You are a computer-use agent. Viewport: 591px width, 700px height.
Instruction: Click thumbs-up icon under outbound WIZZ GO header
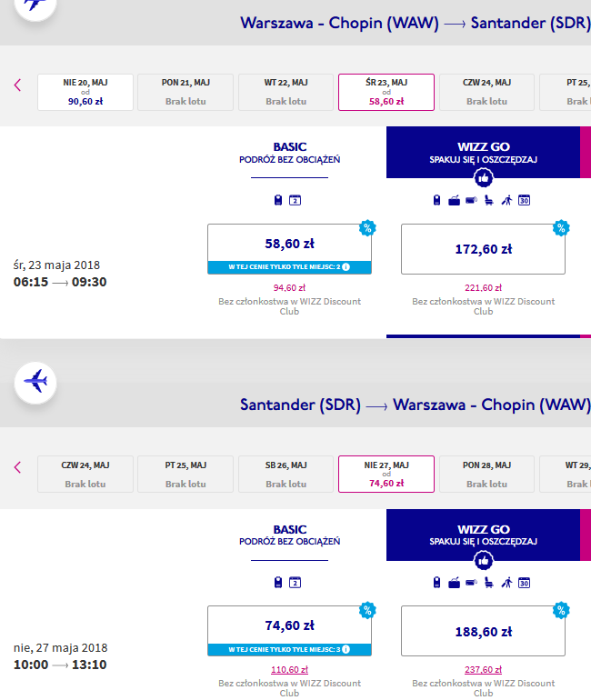(484, 178)
